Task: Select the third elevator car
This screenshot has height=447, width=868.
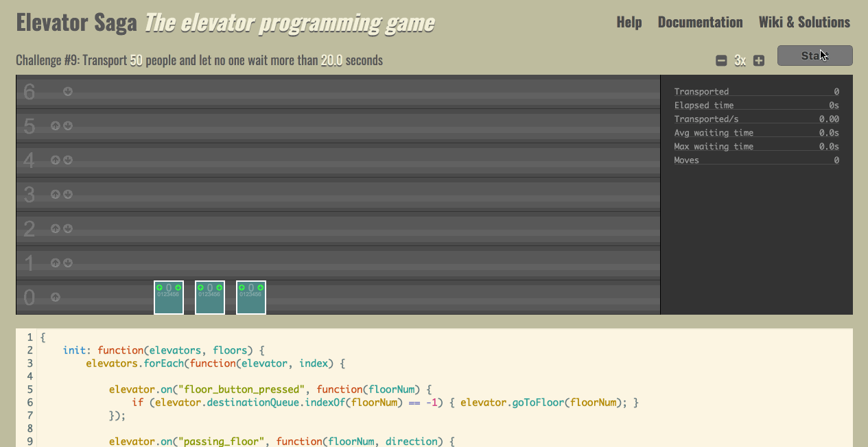Action: (251, 298)
